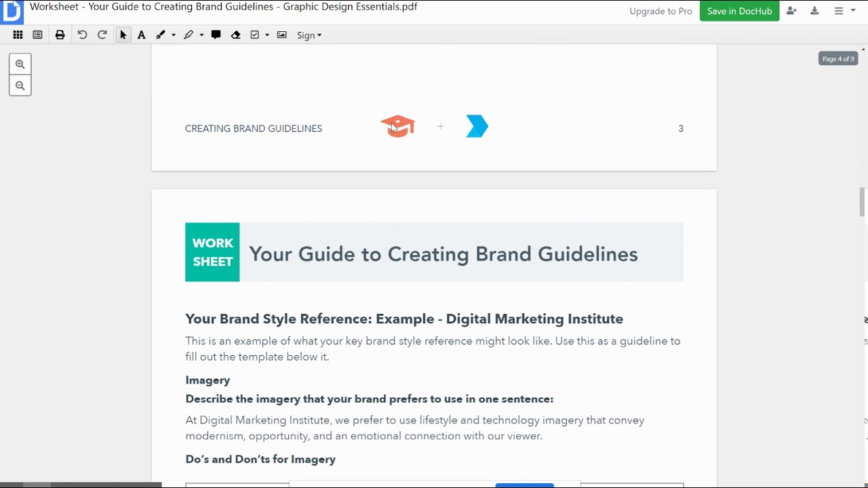
Task: Click Upgrade to Pro link
Action: pos(660,12)
